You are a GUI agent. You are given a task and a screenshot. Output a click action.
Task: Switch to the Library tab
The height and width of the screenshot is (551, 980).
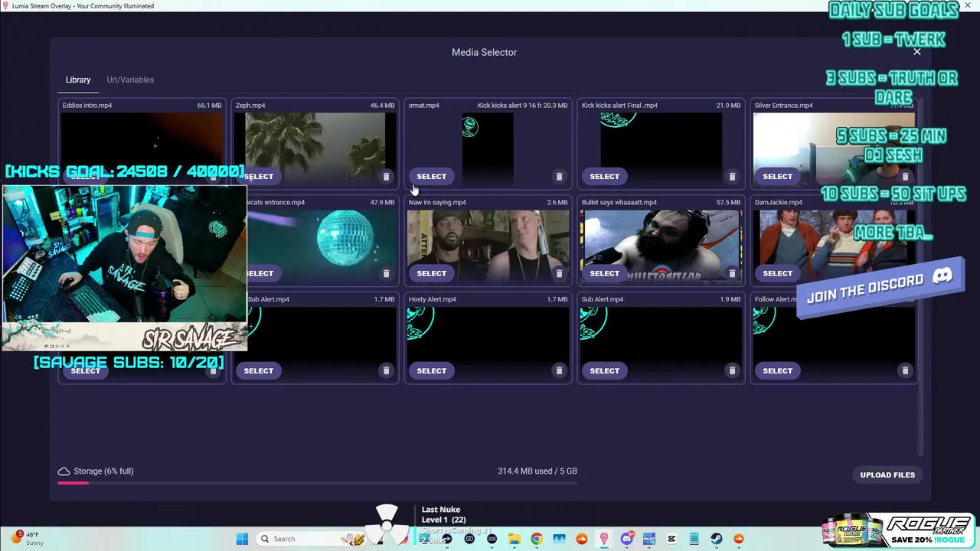pyautogui.click(x=78, y=80)
